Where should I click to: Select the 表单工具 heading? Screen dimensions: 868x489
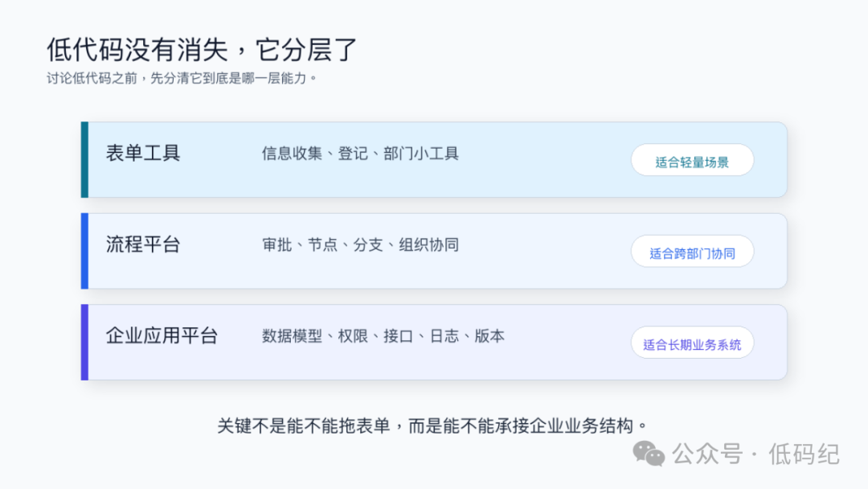coord(143,153)
